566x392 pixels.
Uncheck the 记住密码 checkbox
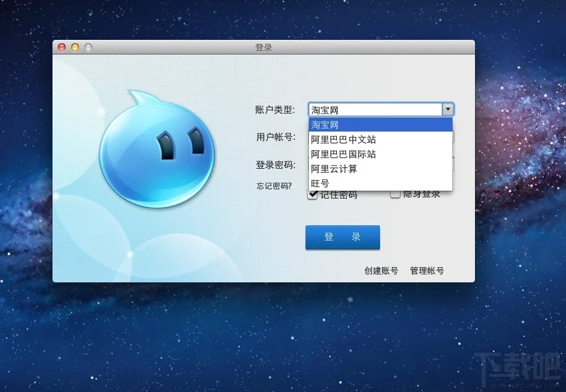(312, 195)
